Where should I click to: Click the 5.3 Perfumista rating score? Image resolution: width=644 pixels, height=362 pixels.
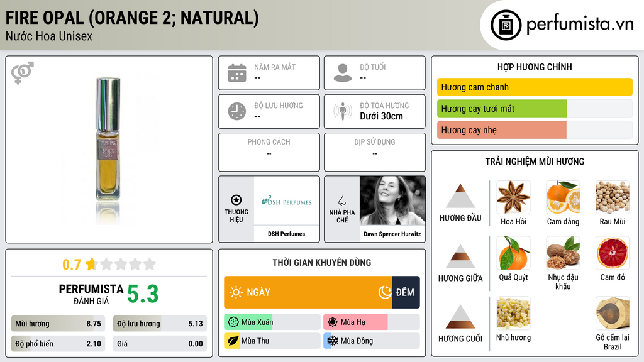(x=143, y=294)
